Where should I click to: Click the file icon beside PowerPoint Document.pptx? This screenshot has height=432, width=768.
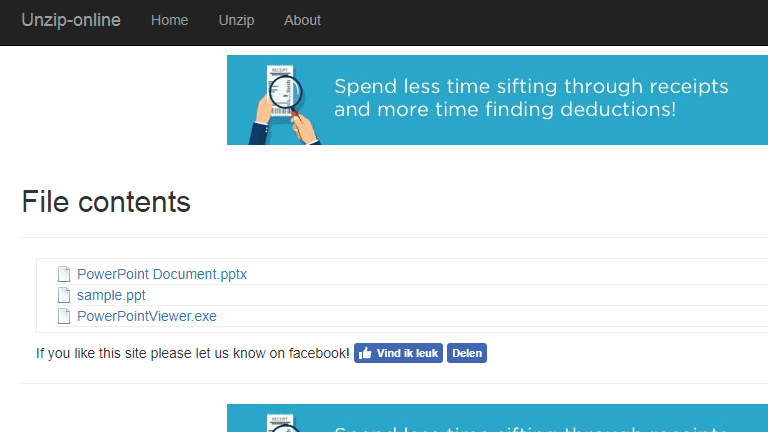(x=64, y=274)
